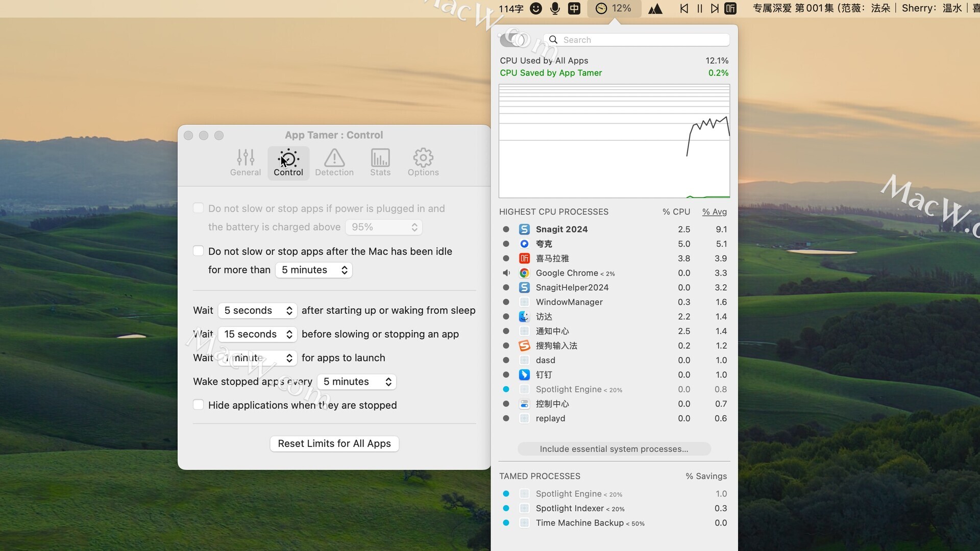Toggle 'Do not slow if power is plugged in' checkbox
Viewport: 980px width, 551px height.
tap(199, 208)
